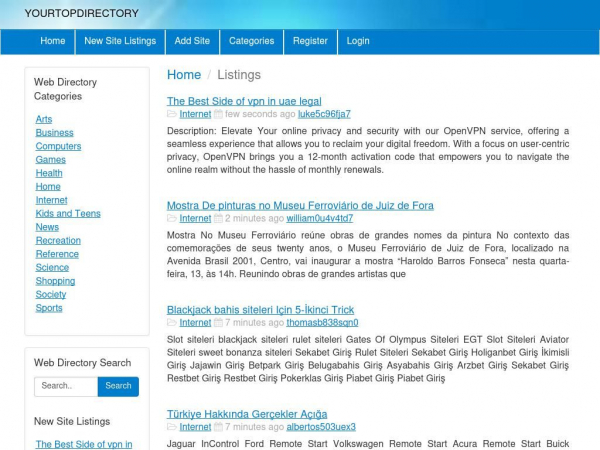Screen dimensions: 600x450
Task: Click the folder icon in the Blackjack bahis listing
Action: tap(172, 323)
